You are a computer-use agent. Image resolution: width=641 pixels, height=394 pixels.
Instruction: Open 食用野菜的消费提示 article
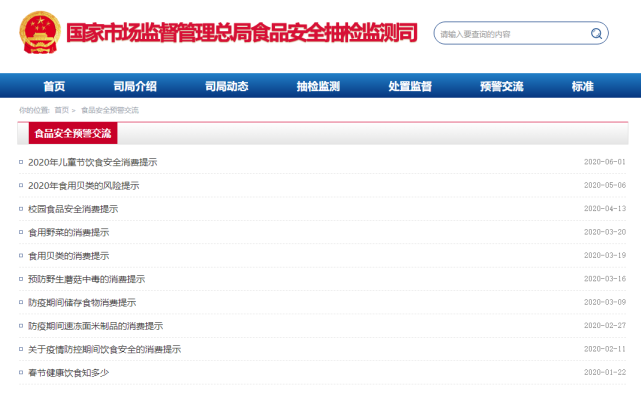(69, 232)
